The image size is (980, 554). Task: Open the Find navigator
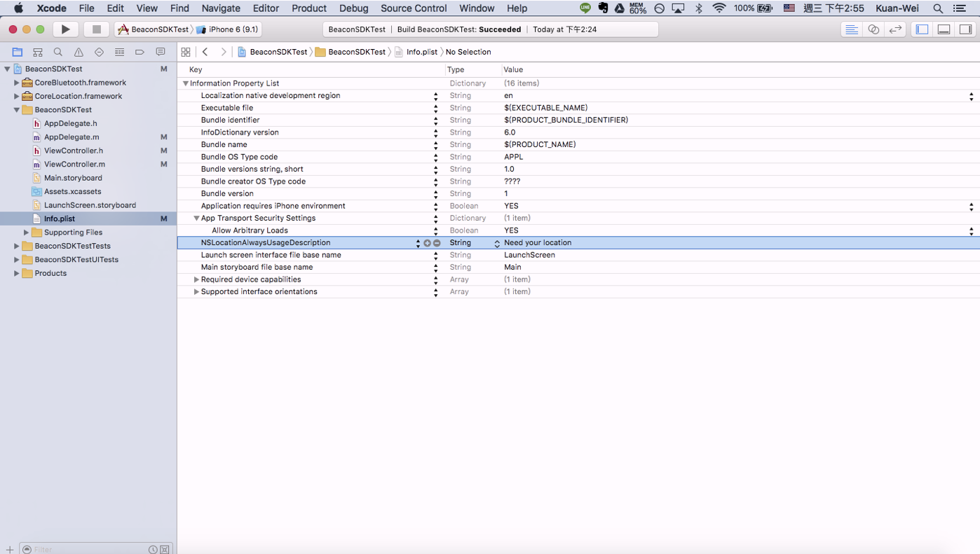[58, 52]
